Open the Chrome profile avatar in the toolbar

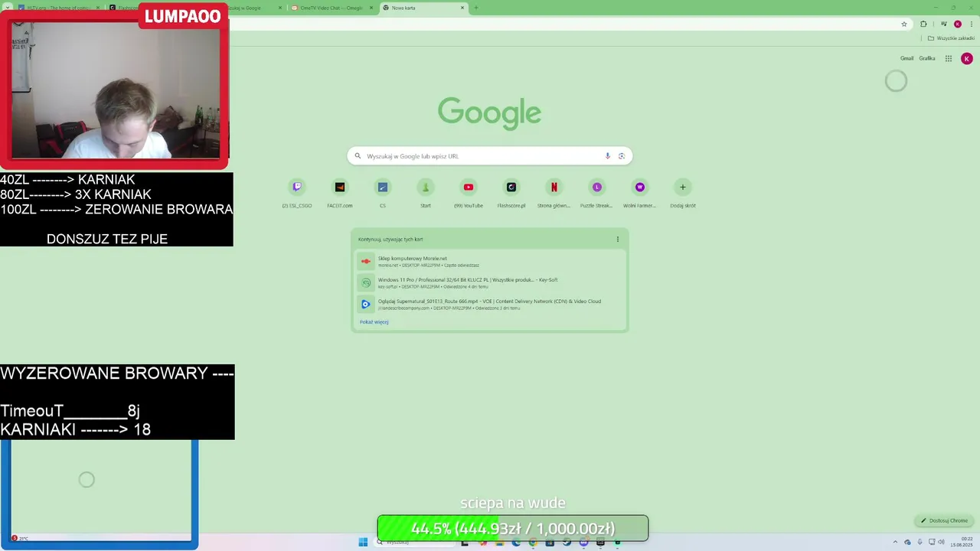[957, 24]
